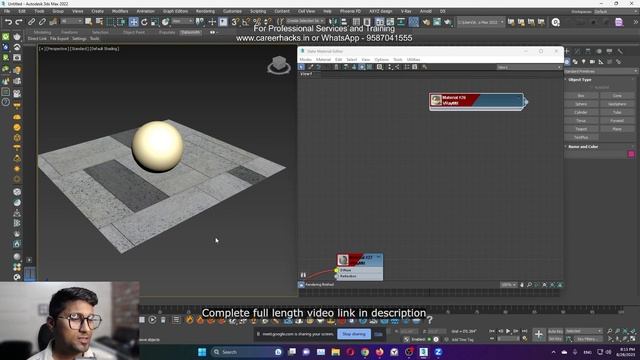Click the Box primitive button

click(x=581, y=96)
